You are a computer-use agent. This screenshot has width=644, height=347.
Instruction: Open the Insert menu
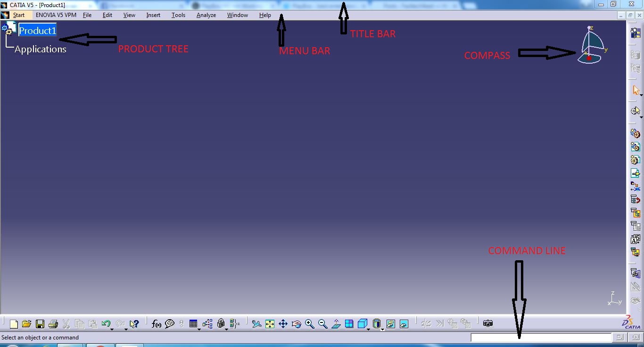click(153, 15)
